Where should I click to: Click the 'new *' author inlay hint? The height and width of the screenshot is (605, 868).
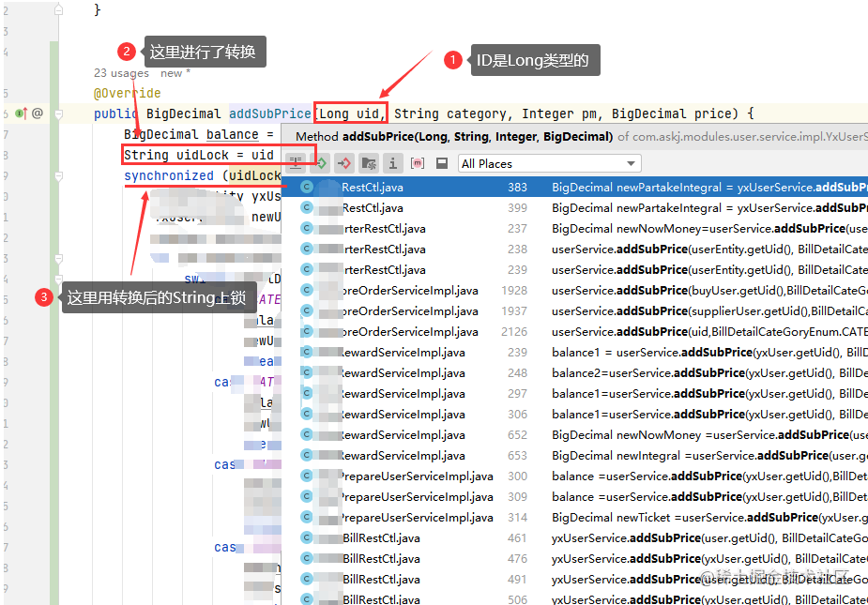coord(175,73)
